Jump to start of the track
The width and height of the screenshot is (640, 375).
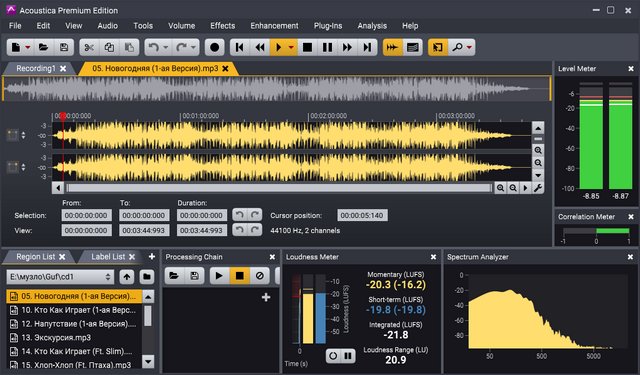tap(240, 47)
